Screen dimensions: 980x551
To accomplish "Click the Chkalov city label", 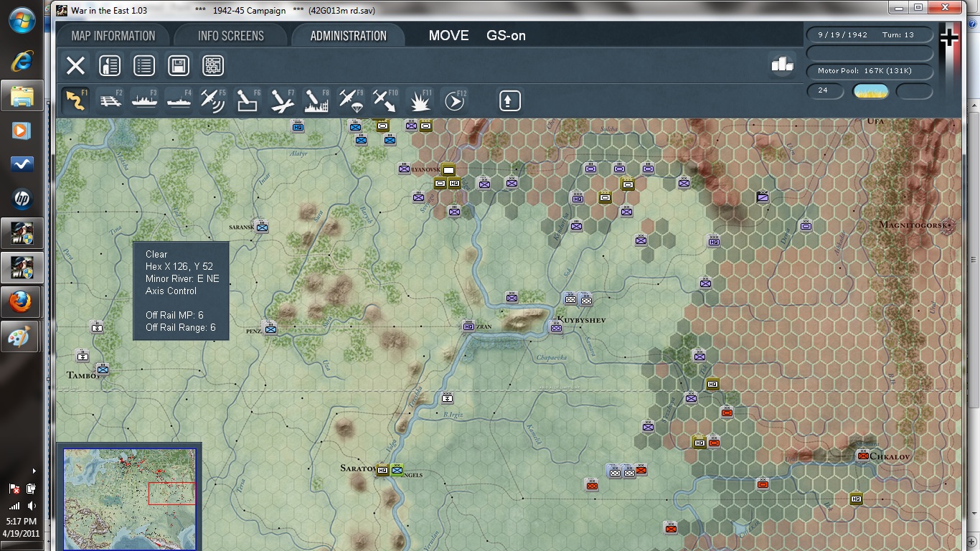I will point(889,456).
